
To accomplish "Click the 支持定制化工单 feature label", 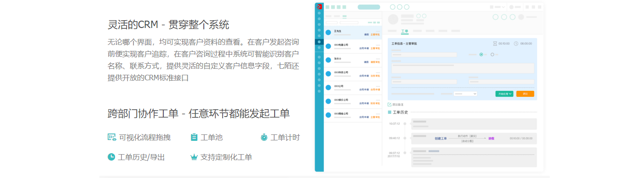I will pos(226,157).
